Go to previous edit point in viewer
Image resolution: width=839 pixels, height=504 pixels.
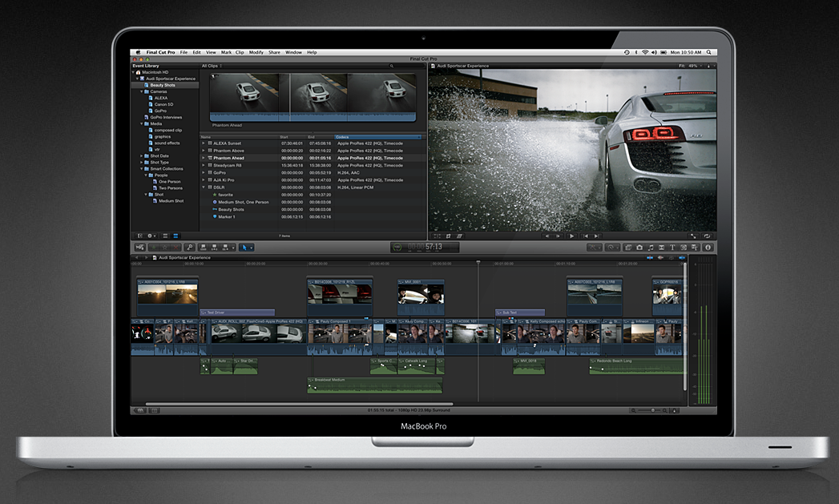pos(586,236)
